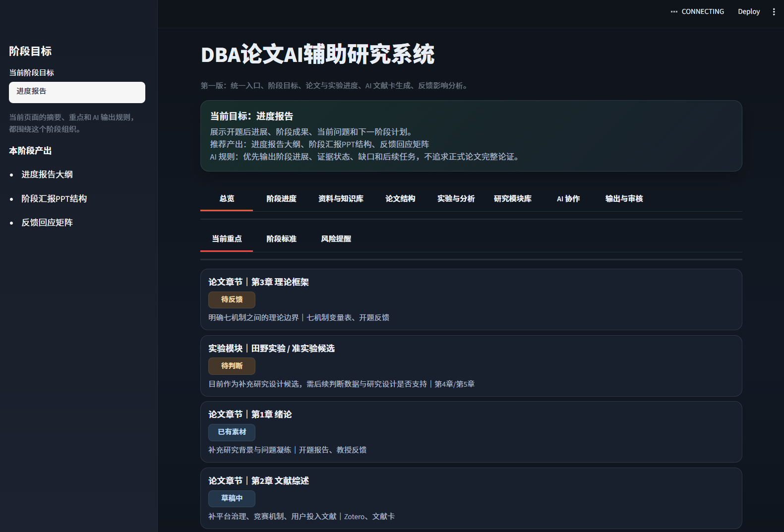784x532 pixels.
Task: Click the 待反馈 status badge
Action: coord(232,299)
